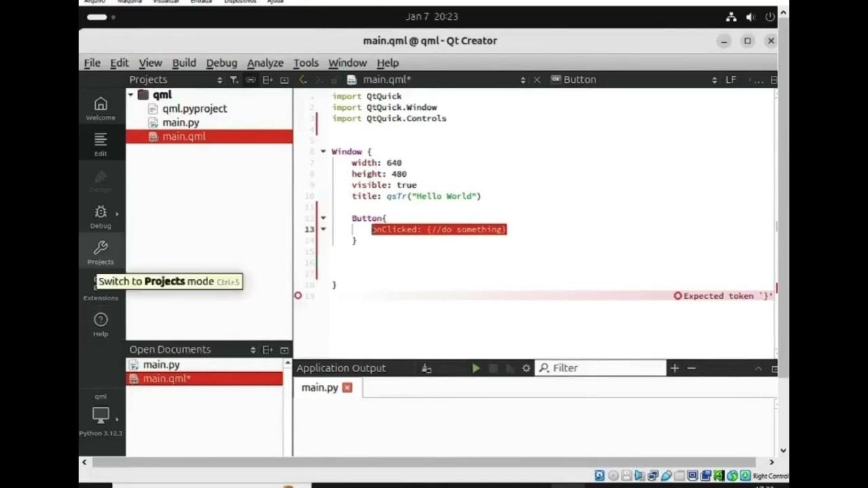Click the attach debugger icon in Application Output
The width and height of the screenshot is (868, 488).
[510, 368]
